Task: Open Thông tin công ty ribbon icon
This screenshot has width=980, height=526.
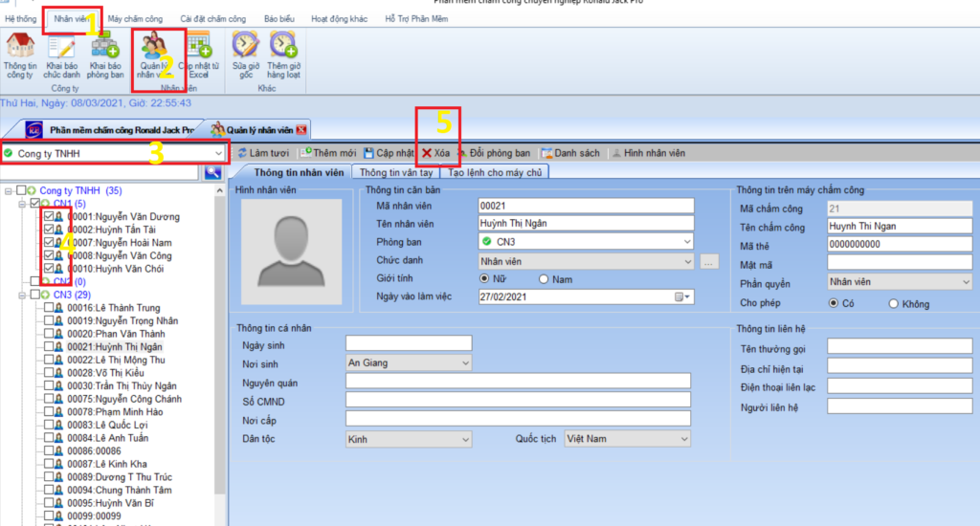Action: [21, 55]
